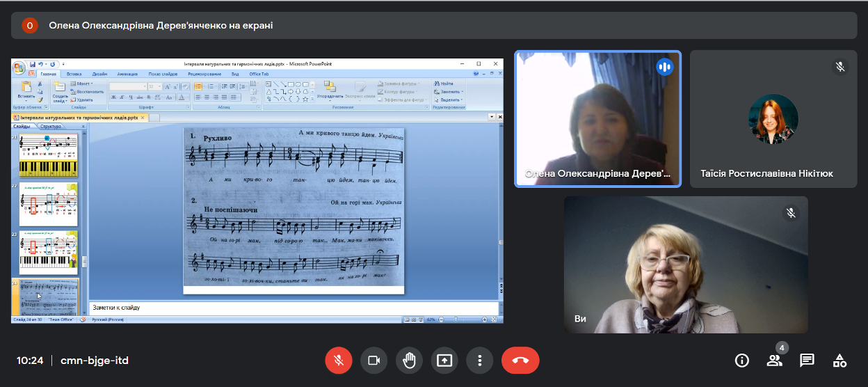Viewport: 868px width, 387px height.
Task: Raise your hand in the meeting
Action: pos(409,361)
